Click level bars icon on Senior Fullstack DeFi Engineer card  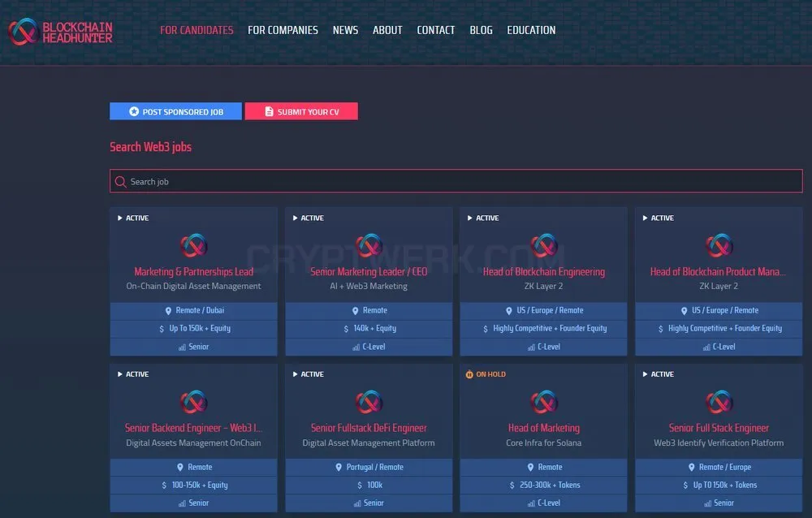(x=357, y=503)
